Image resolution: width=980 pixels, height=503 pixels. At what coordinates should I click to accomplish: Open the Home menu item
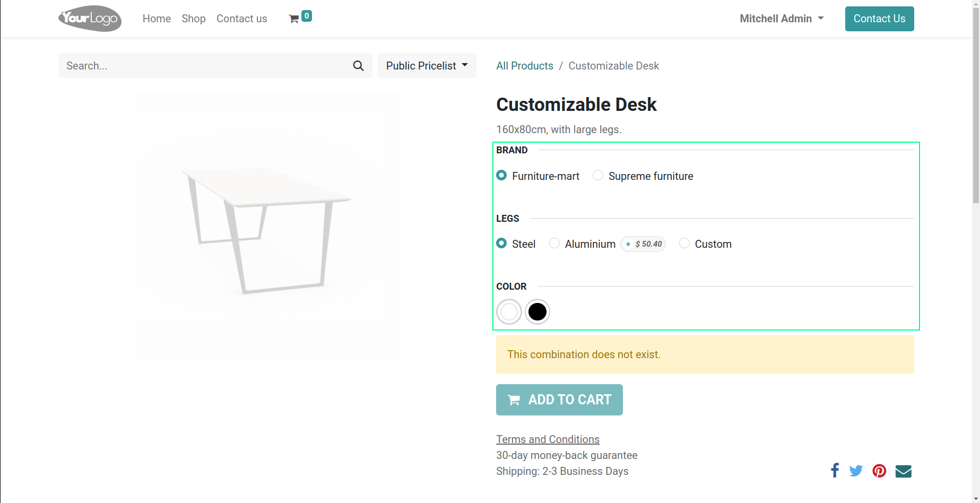(x=157, y=19)
